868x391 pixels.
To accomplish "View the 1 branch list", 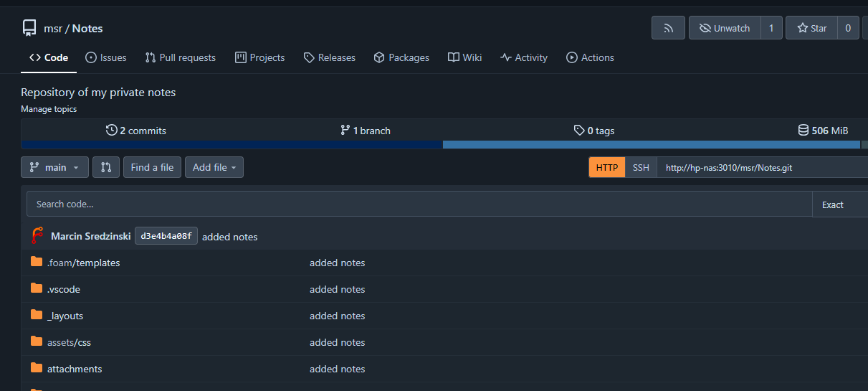I will 366,131.
